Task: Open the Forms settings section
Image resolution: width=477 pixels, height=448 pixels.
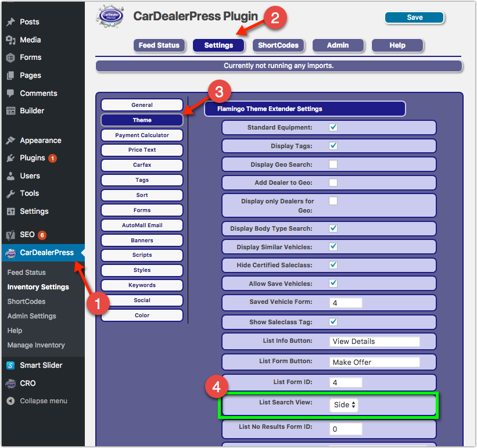Action: coord(142,210)
